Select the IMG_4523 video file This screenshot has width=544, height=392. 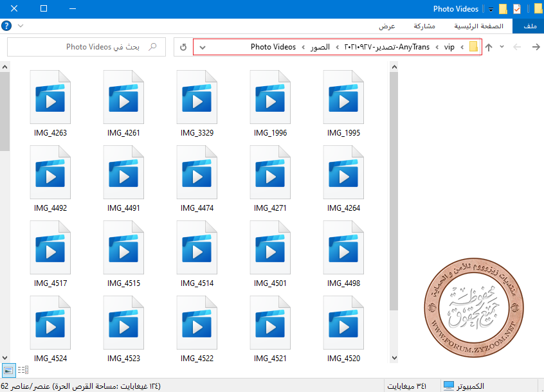point(123,329)
